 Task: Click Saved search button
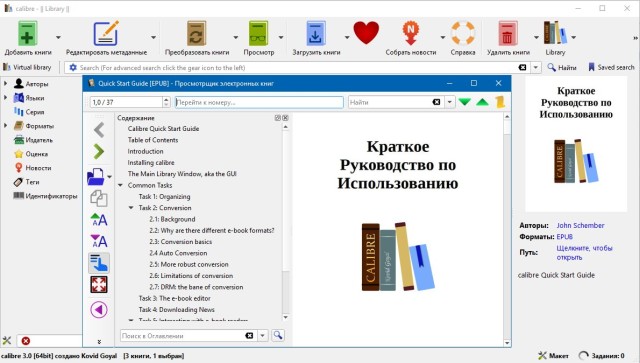click(x=611, y=67)
